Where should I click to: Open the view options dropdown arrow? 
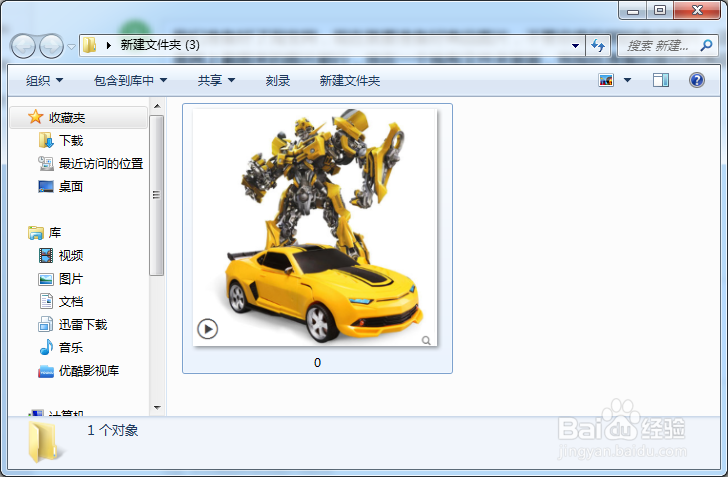pyautogui.click(x=627, y=80)
